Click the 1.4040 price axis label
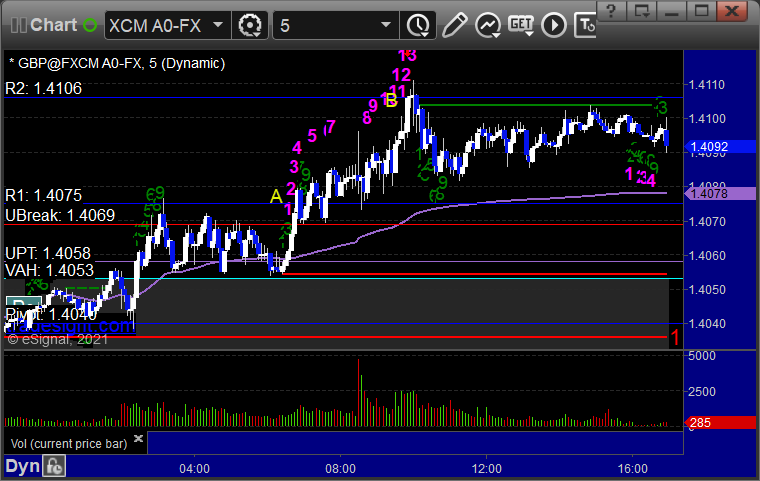 (x=707, y=324)
